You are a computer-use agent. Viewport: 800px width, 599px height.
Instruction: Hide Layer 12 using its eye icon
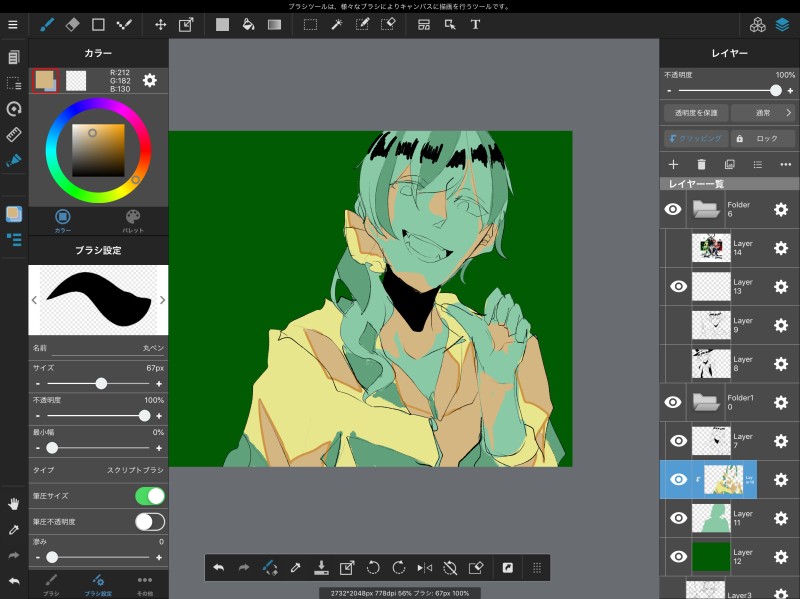(x=678, y=556)
